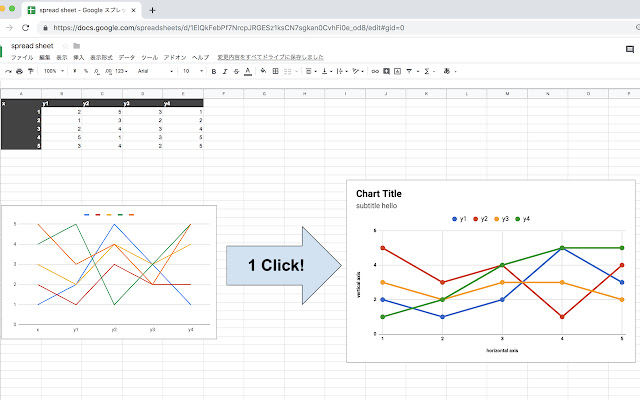Click the Chart Title heading text
Image resolution: width=640 pixels, height=400 pixels.
(379, 194)
